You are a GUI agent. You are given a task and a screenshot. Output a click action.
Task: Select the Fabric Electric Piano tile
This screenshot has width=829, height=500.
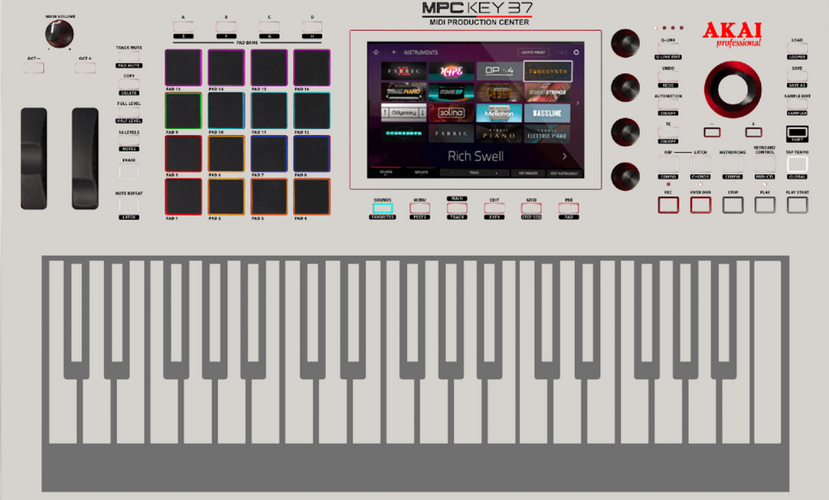547,134
